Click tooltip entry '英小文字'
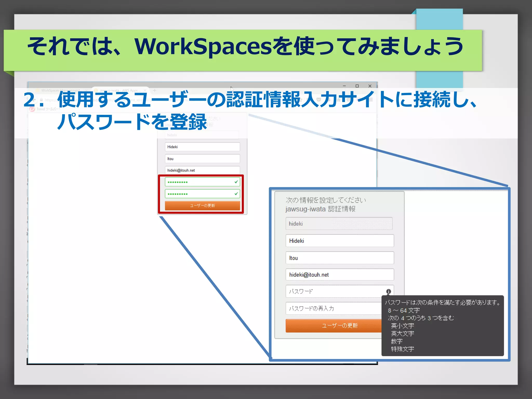 (x=402, y=326)
